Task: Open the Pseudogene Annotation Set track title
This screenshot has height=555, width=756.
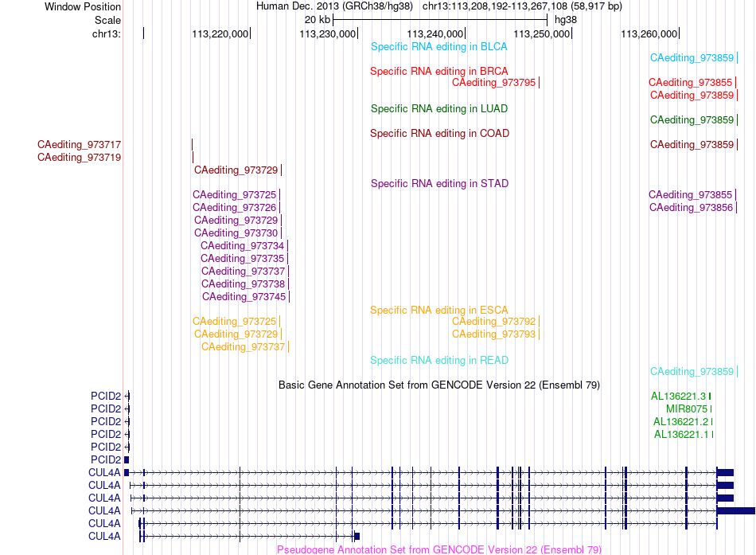Action: pyautogui.click(x=438, y=549)
